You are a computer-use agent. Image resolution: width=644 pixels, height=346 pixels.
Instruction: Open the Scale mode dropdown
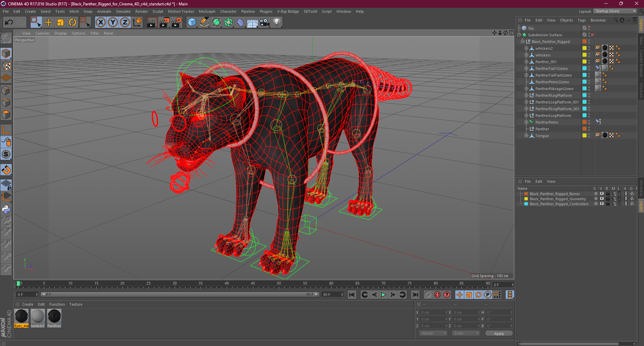[466, 333]
